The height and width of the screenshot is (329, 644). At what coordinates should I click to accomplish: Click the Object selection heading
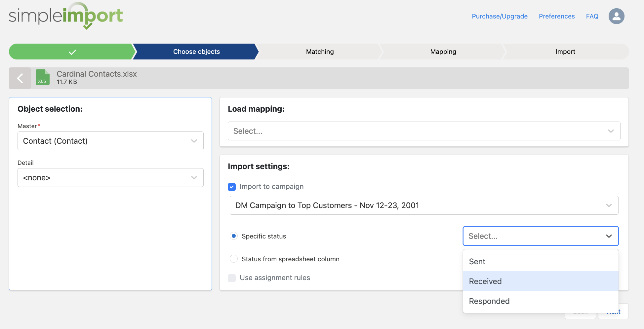pos(50,109)
